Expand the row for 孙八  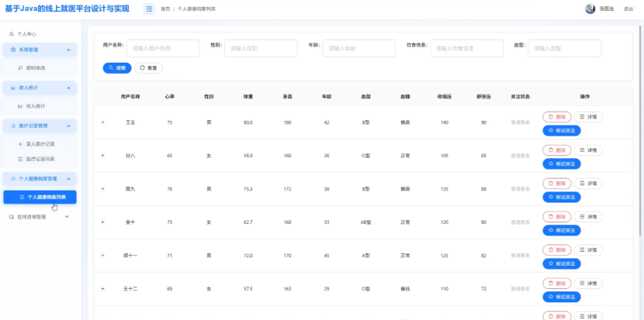click(102, 156)
